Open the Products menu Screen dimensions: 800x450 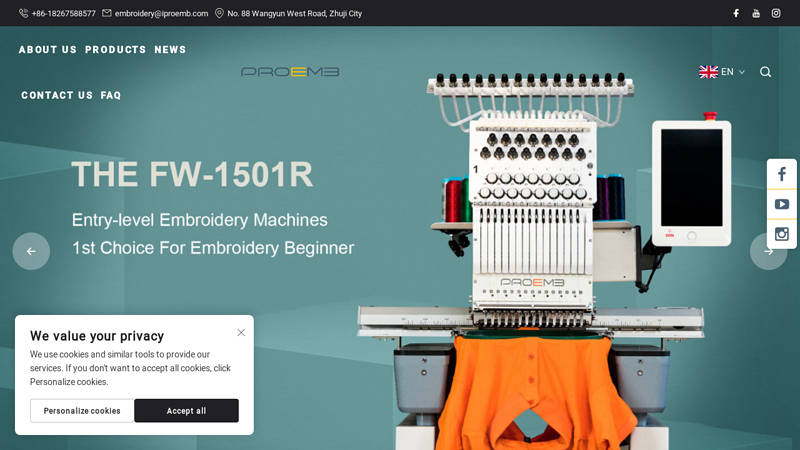(115, 49)
